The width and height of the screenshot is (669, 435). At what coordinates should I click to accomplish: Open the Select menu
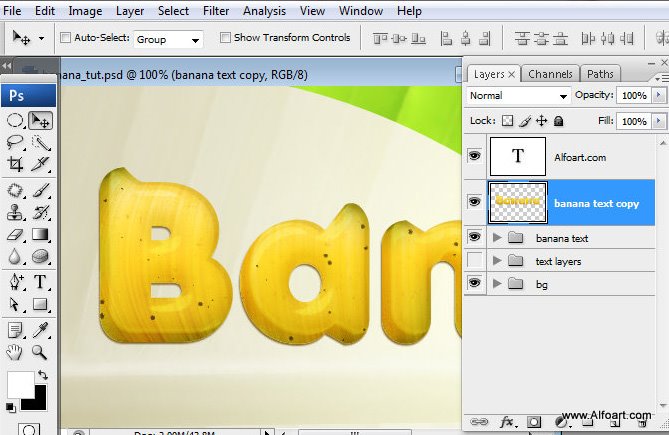click(x=173, y=11)
